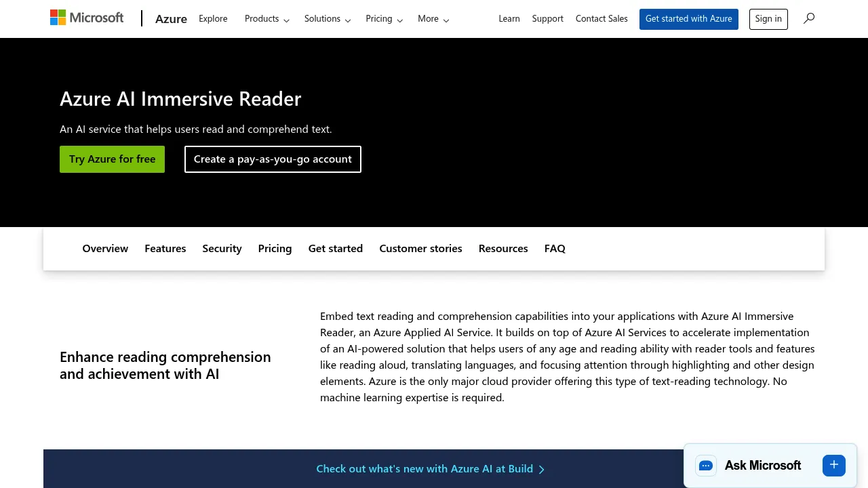
Task: Open the More dropdown menu
Action: click(434, 19)
